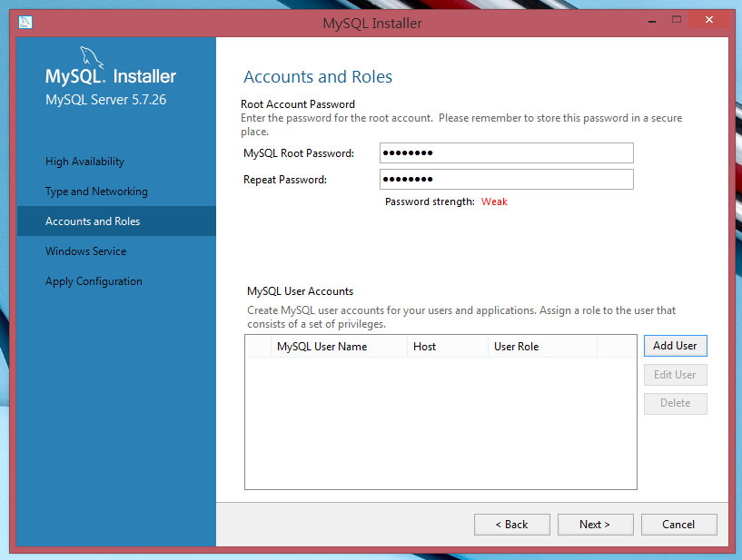Click the MySQL Server 5.7.26 text
Screen dimensions: 742x560
(x=106, y=100)
